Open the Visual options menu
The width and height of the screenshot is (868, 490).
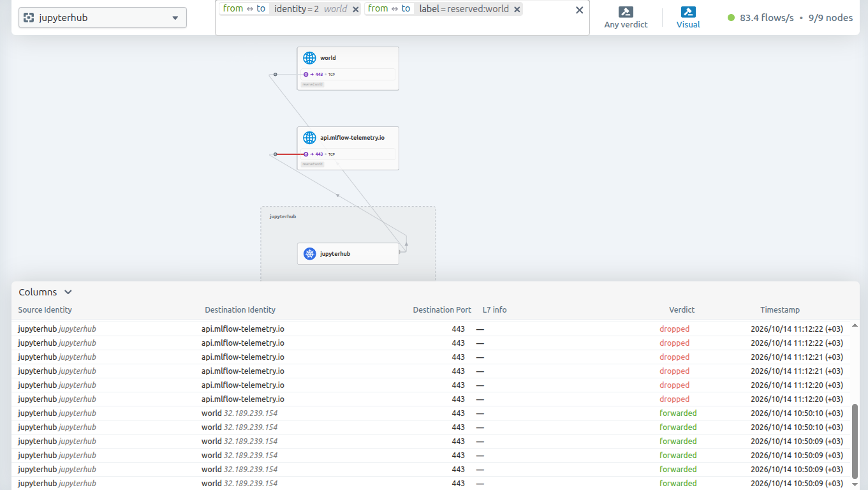[688, 18]
